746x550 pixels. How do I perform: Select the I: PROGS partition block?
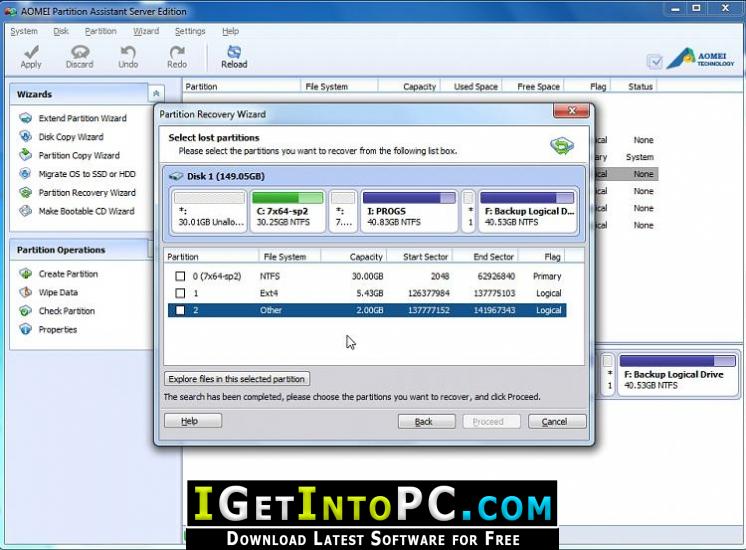(x=409, y=210)
